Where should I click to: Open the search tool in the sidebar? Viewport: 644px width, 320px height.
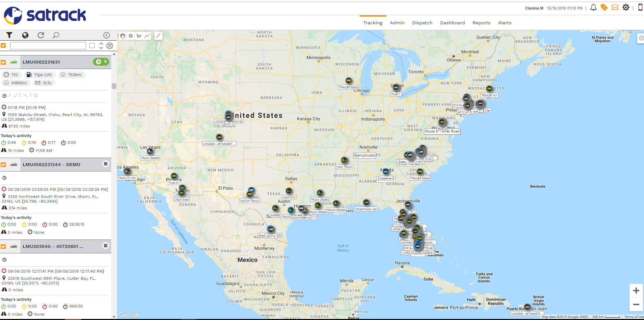[x=56, y=35]
